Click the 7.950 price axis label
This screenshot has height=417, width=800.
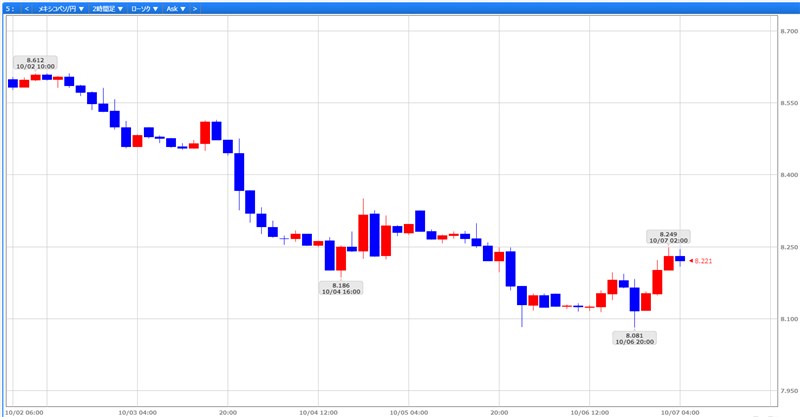[x=787, y=391]
